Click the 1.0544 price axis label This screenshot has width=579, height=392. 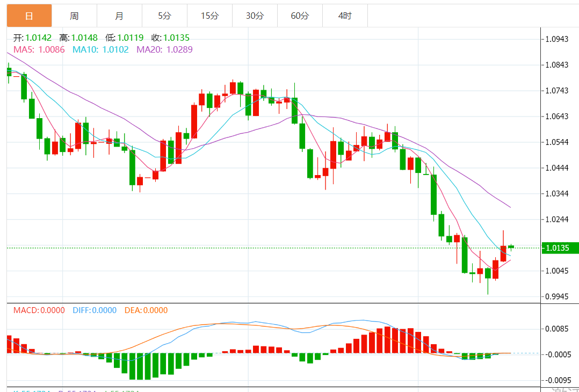click(x=557, y=142)
